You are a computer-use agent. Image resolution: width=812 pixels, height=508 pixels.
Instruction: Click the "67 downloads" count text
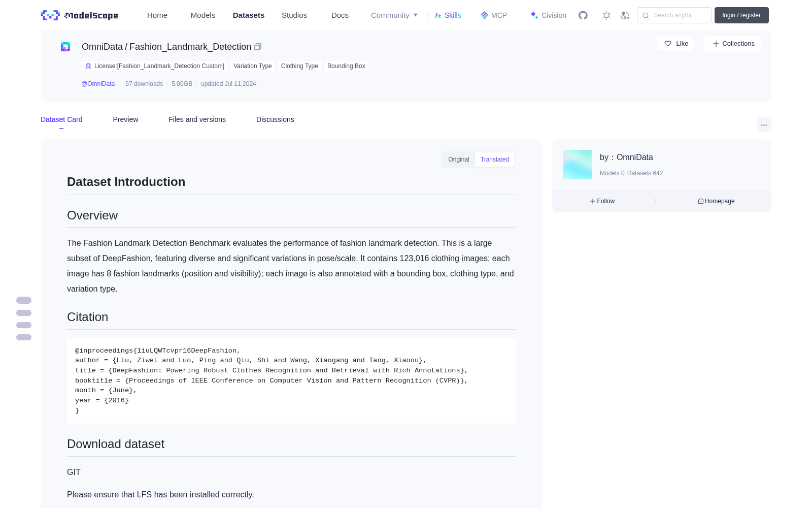(144, 84)
